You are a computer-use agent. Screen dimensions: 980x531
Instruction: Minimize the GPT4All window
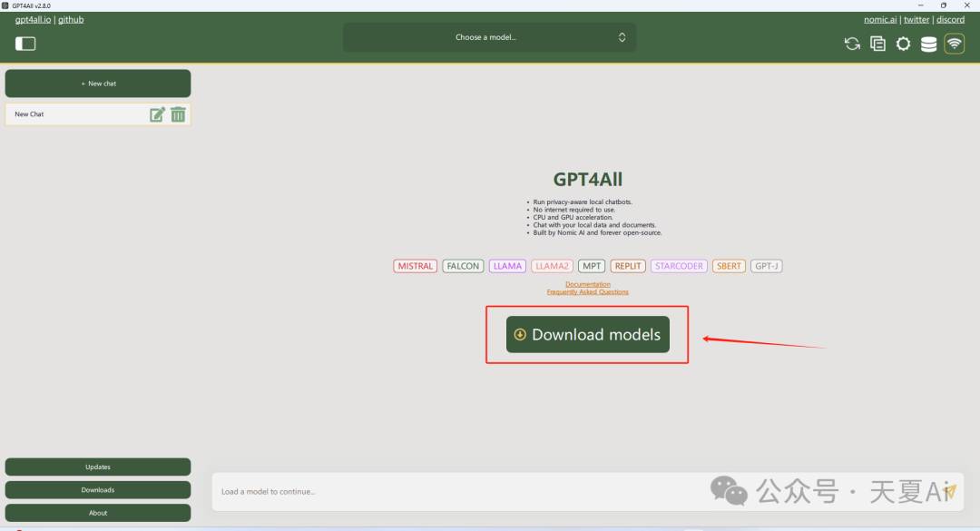921,5
